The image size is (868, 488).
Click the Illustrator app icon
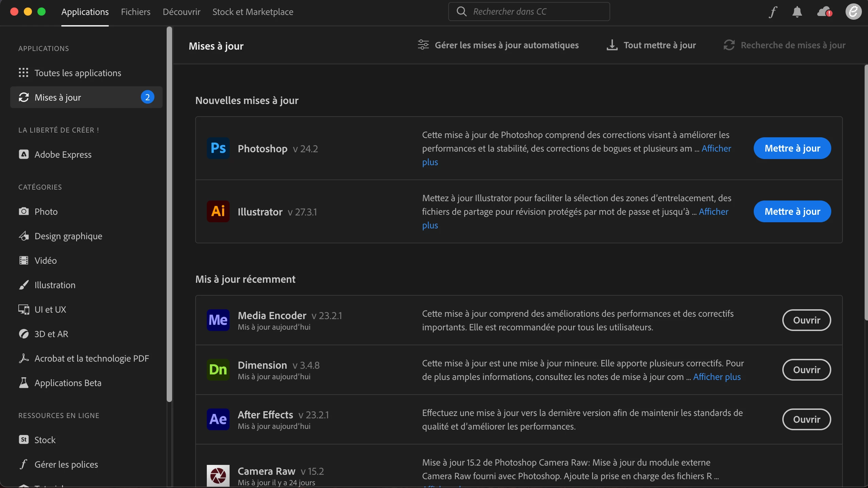(x=218, y=211)
